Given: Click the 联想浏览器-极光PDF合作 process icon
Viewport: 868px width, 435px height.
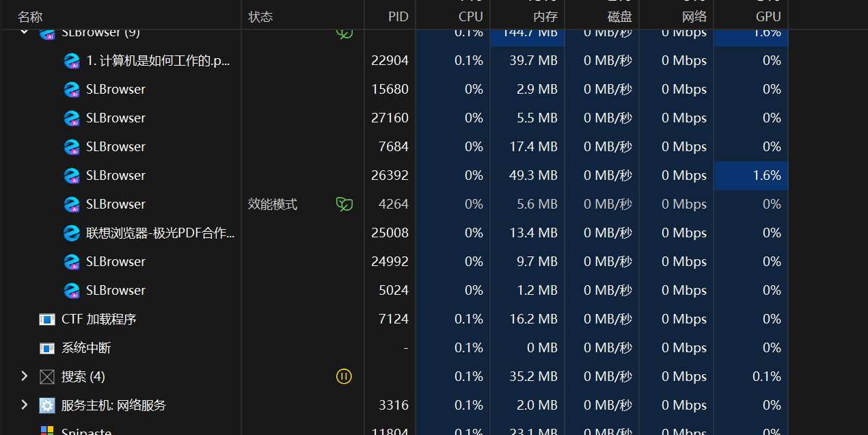Looking at the screenshot, I should [72, 233].
